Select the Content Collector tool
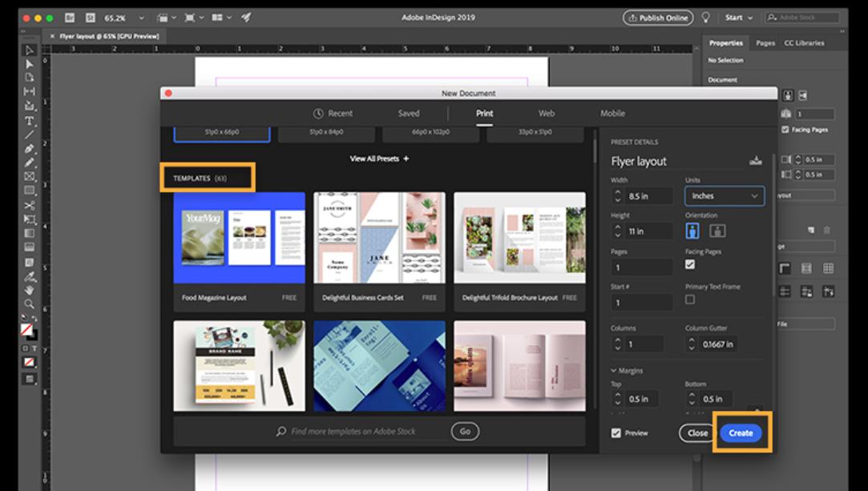This screenshot has height=491, width=868. (x=30, y=106)
